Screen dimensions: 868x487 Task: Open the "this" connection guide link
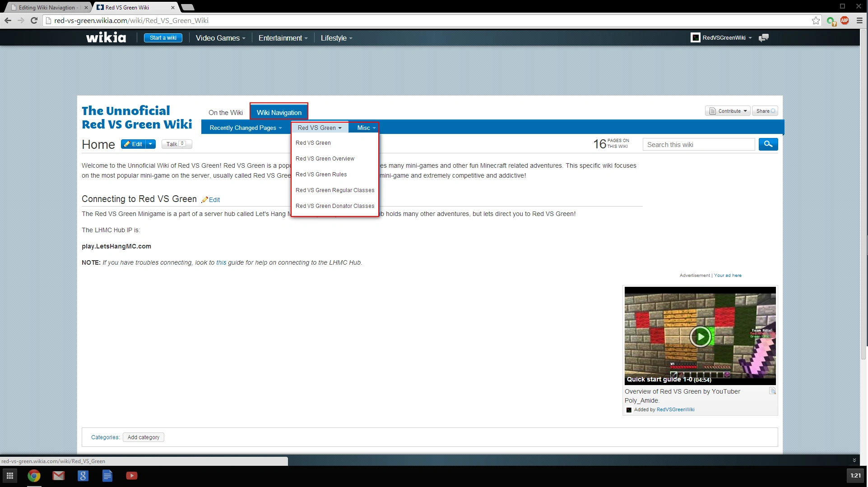point(221,262)
